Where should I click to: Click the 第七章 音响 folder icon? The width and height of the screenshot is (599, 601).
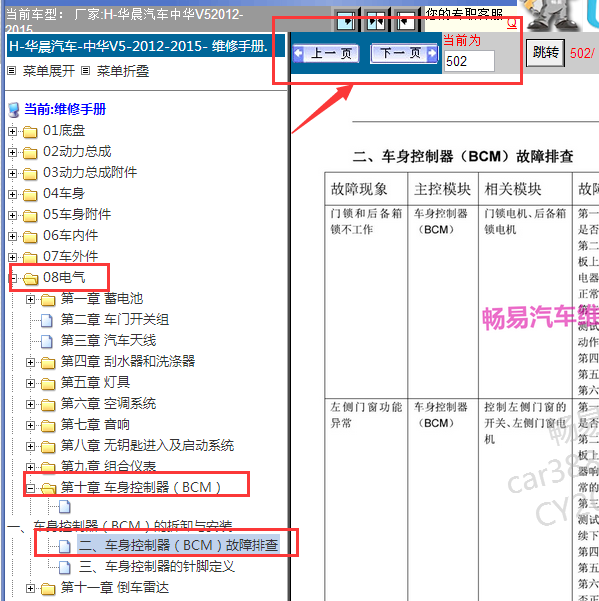(x=48, y=425)
